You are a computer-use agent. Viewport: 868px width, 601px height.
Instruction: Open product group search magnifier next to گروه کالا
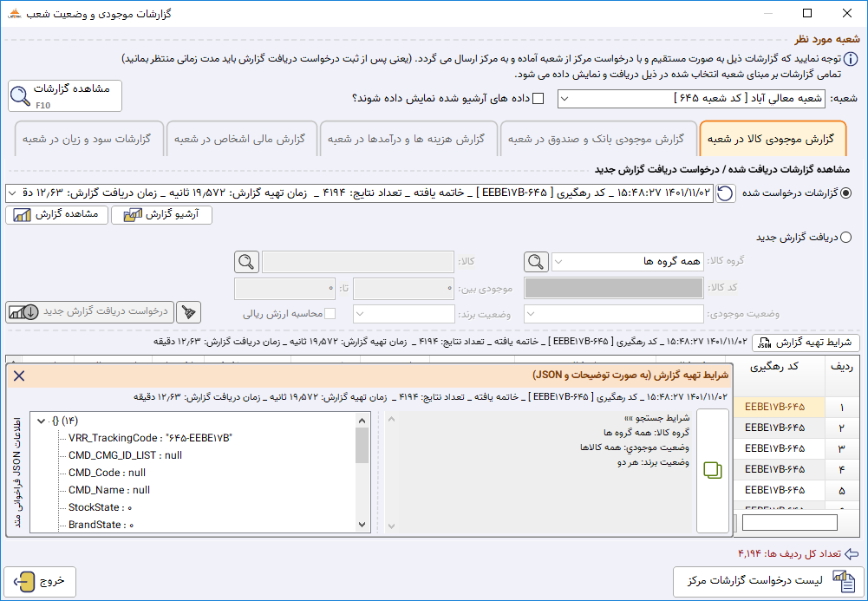click(536, 262)
